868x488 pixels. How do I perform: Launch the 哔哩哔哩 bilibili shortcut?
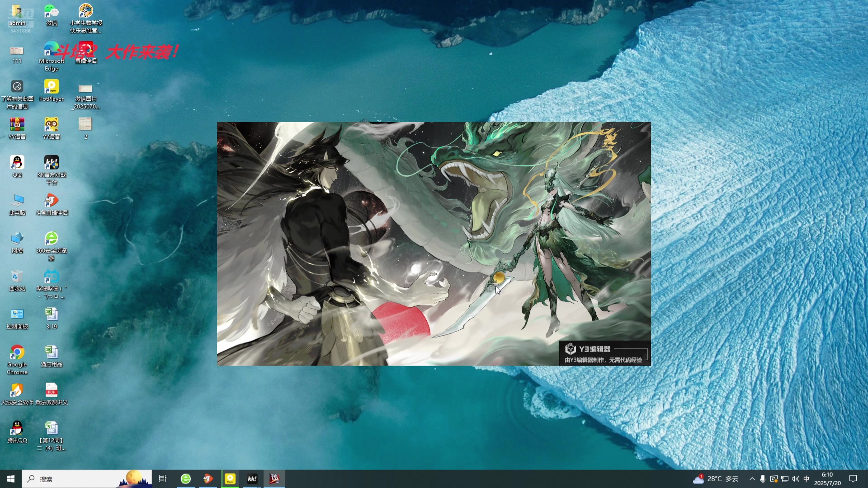point(52,285)
